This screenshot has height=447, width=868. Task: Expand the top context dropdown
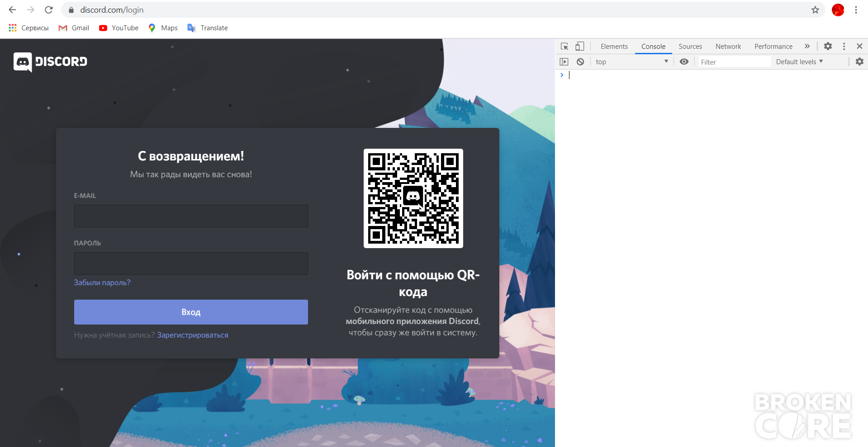click(632, 62)
